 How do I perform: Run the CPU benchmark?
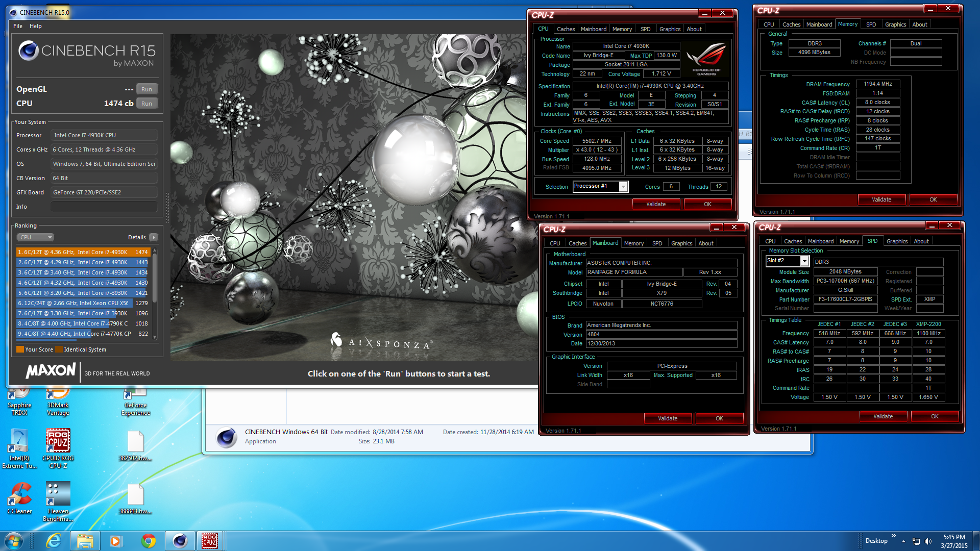click(x=147, y=104)
